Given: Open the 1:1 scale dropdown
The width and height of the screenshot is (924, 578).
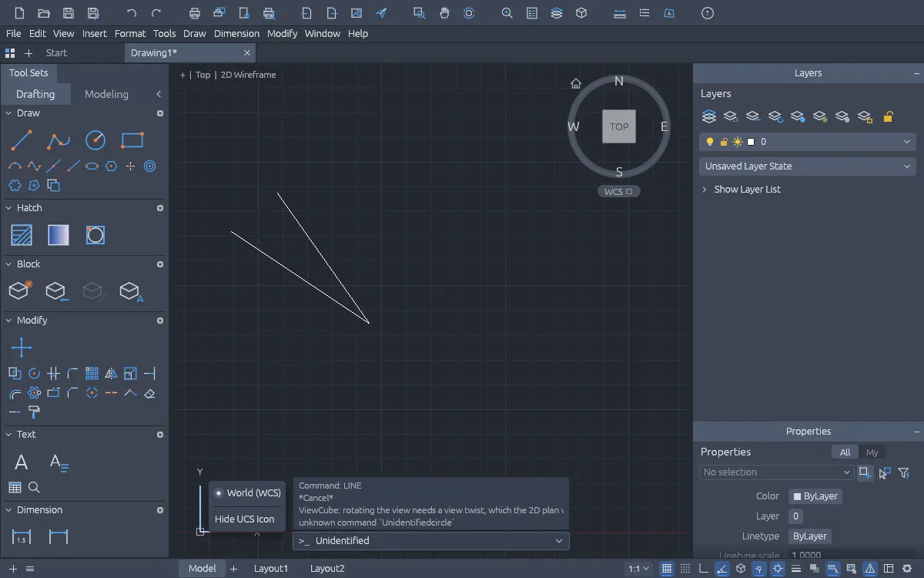Looking at the screenshot, I should click(639, 569).
